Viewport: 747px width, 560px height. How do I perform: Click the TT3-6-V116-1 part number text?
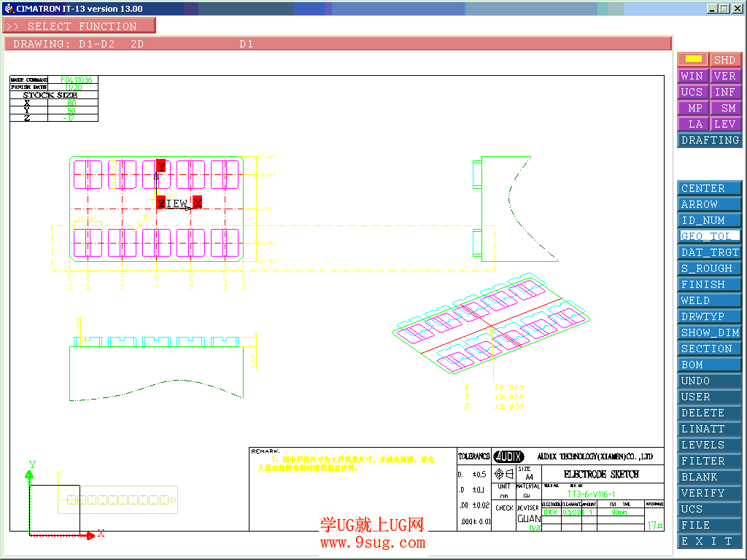pyautogui.click(x=591, y=494)
